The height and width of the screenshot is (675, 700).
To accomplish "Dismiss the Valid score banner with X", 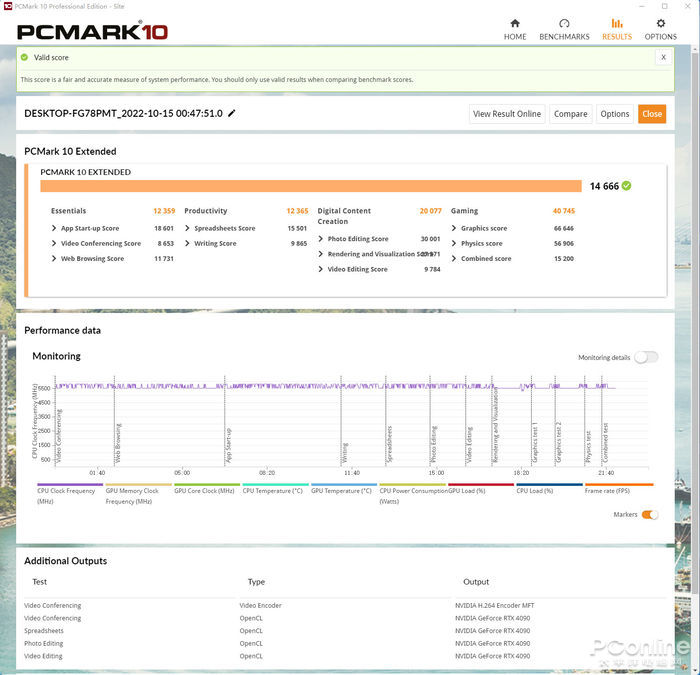I will pyautogui.click(x=663, y=58).
